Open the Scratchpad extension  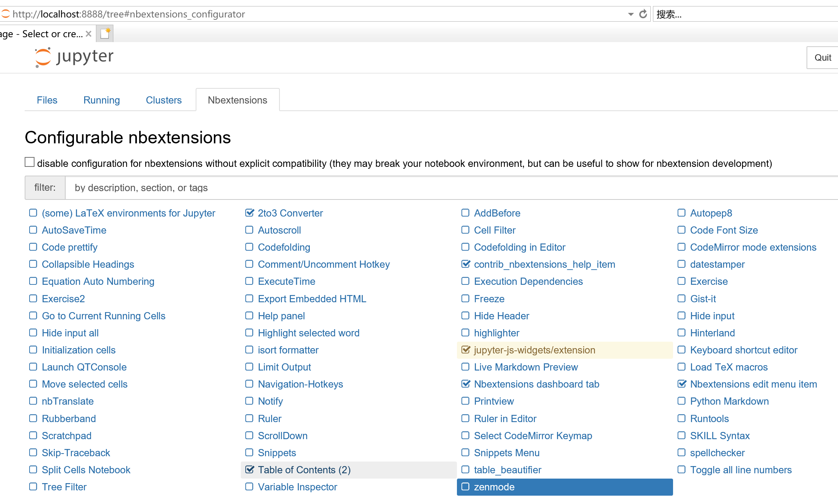tap(67, 436)
